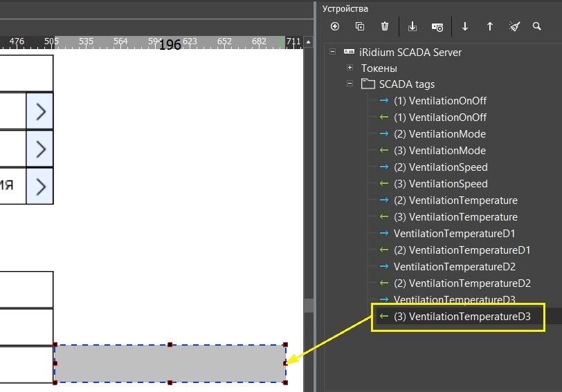Click the selected gray rectangle on canvas
562x392 pixels.
pos(170,364)
